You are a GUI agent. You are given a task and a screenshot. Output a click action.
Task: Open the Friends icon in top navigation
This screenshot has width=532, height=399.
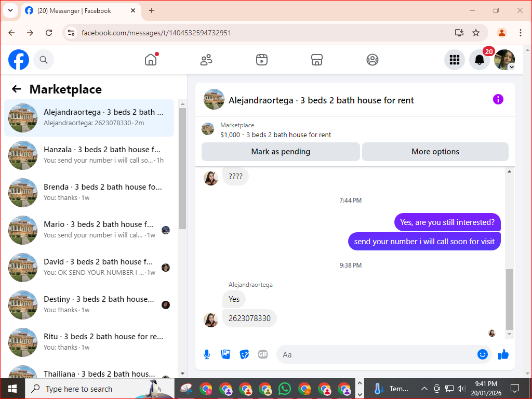pyautogui.click(x=206, y=60)
